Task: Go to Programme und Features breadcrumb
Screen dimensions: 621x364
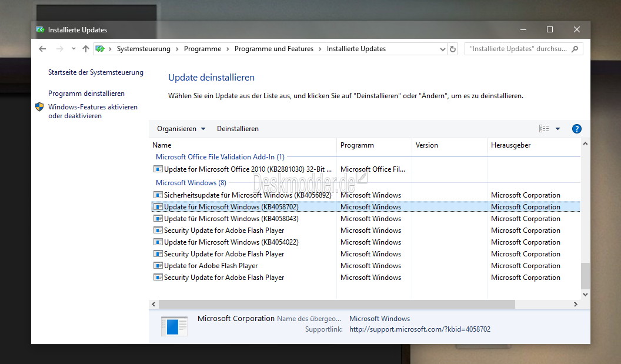Action: [x=273, y=49]
